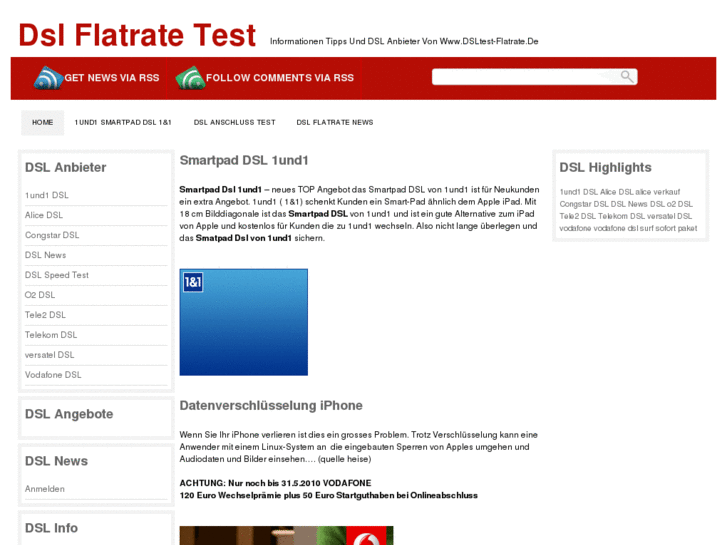Open DSL News in DSL Anbieter list

45,255
